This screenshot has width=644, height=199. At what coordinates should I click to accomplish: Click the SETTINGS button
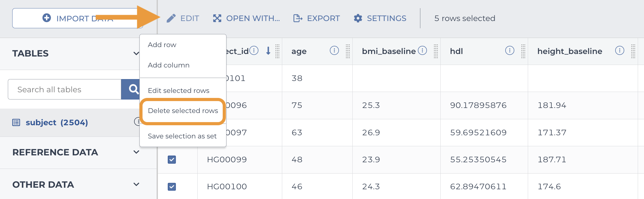[380, 18]
